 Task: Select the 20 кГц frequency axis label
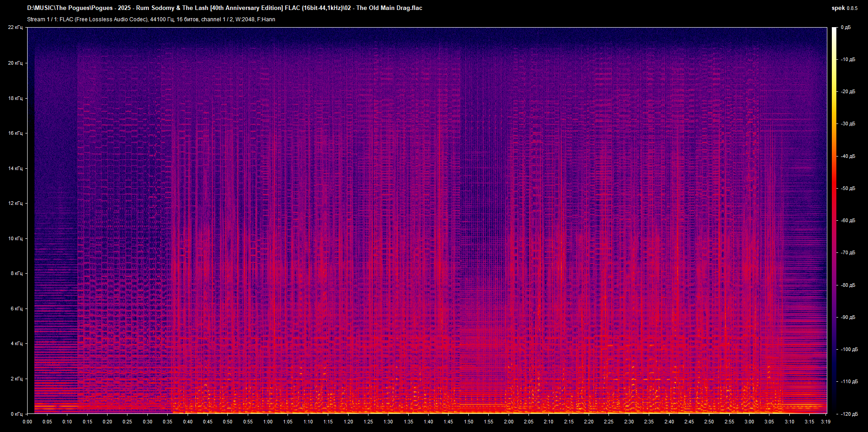point(15,63)
